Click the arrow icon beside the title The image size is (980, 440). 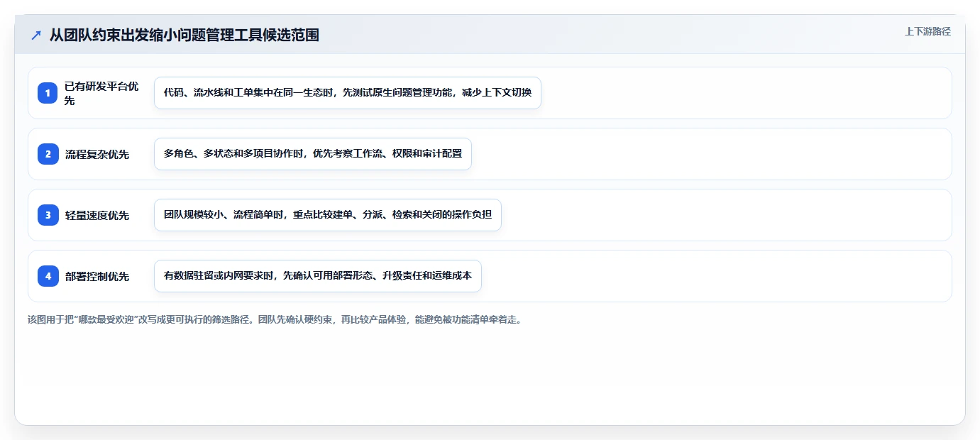pos(36,35)
